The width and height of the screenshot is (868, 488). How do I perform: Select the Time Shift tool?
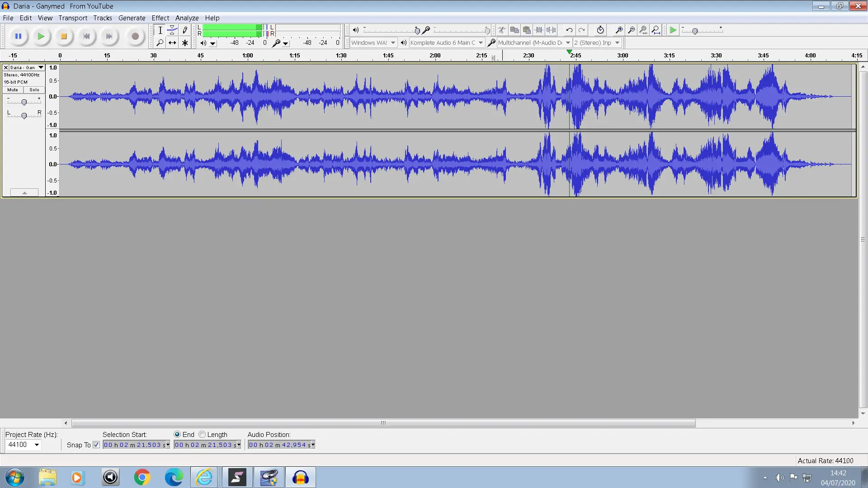(172, 43)
